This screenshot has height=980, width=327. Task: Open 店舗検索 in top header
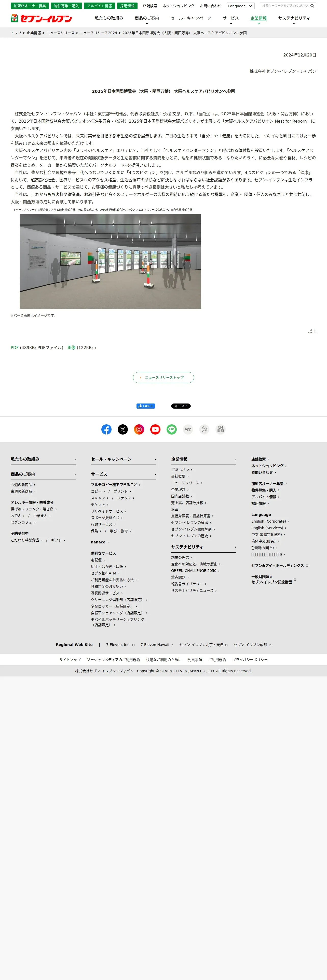tap(150, 6)
